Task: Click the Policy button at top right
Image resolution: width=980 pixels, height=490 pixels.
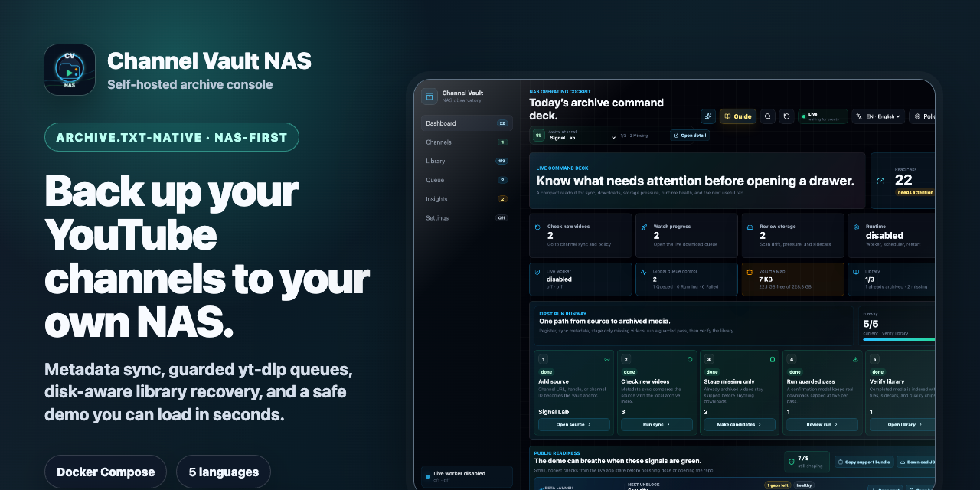Action: 922,116
